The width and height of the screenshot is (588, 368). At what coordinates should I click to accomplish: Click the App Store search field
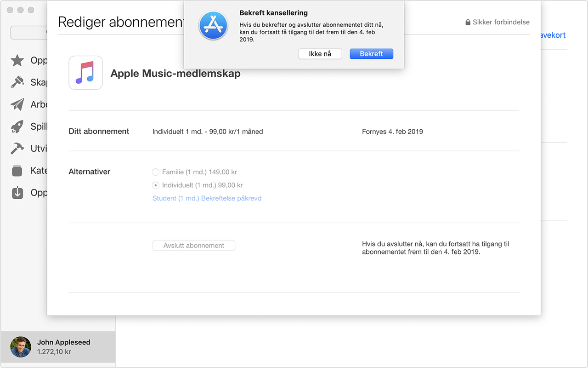tap(29, 32)
